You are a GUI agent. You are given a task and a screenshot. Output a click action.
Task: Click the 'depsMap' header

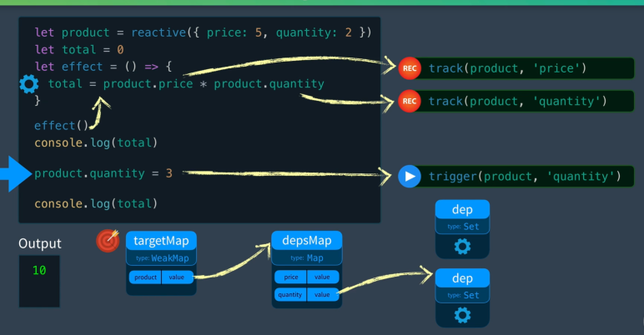(307, 241)
